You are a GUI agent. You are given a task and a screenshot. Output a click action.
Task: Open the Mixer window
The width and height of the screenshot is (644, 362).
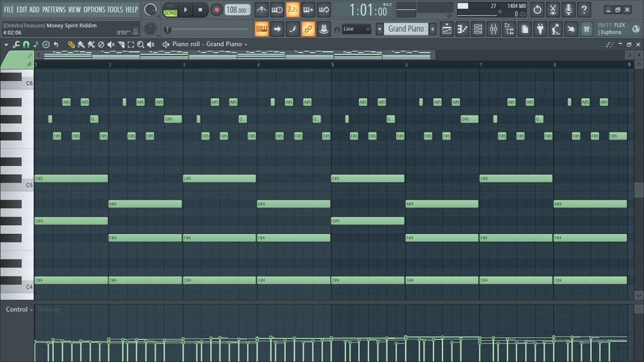point(494,29)
